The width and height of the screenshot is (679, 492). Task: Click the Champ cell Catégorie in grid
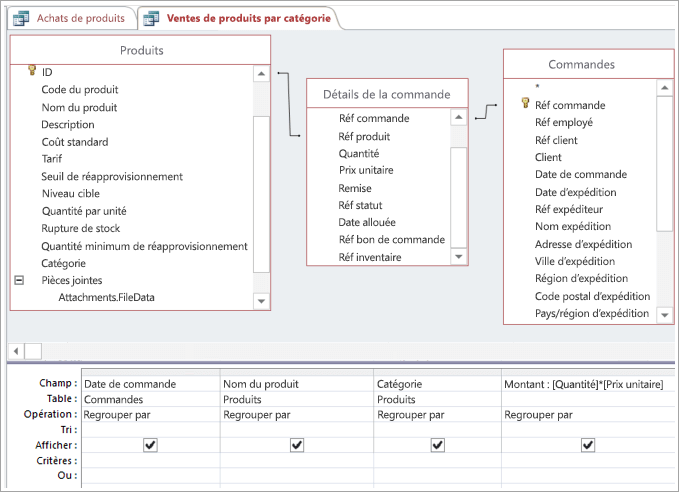437,384
